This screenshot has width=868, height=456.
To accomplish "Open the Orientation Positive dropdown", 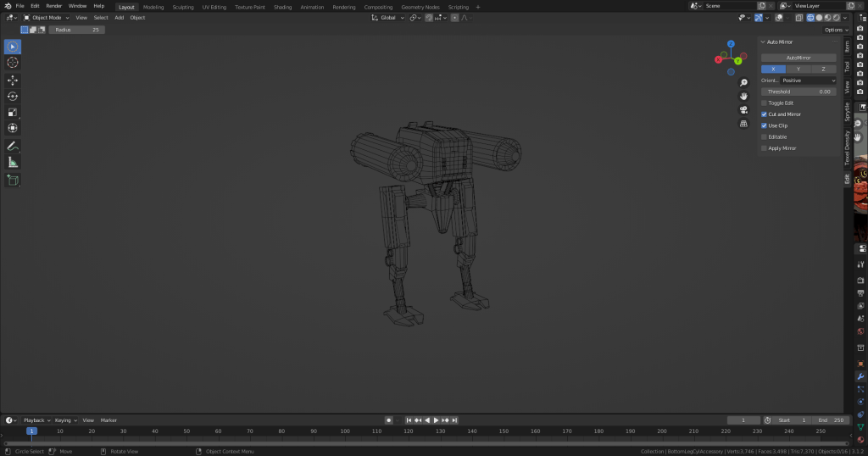I will [x=808, y=81].
